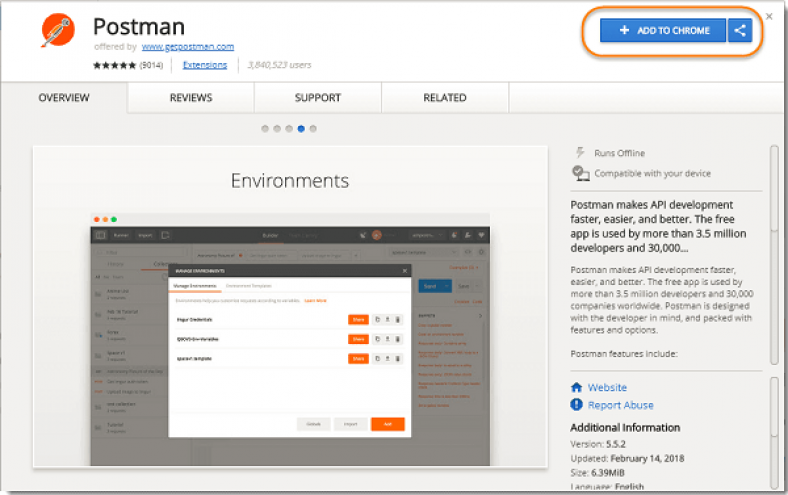Click the Postman title heading
The width and height of the screenshot is (788, 495).
pos(139,27)
